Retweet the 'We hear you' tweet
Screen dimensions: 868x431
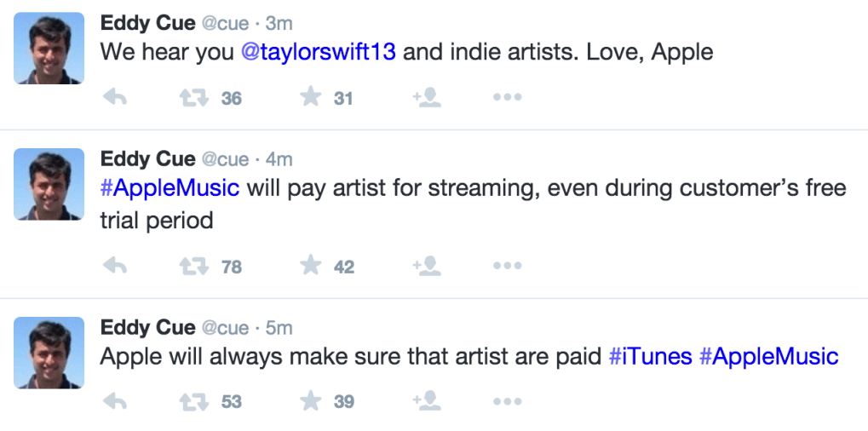coord(194,98)
